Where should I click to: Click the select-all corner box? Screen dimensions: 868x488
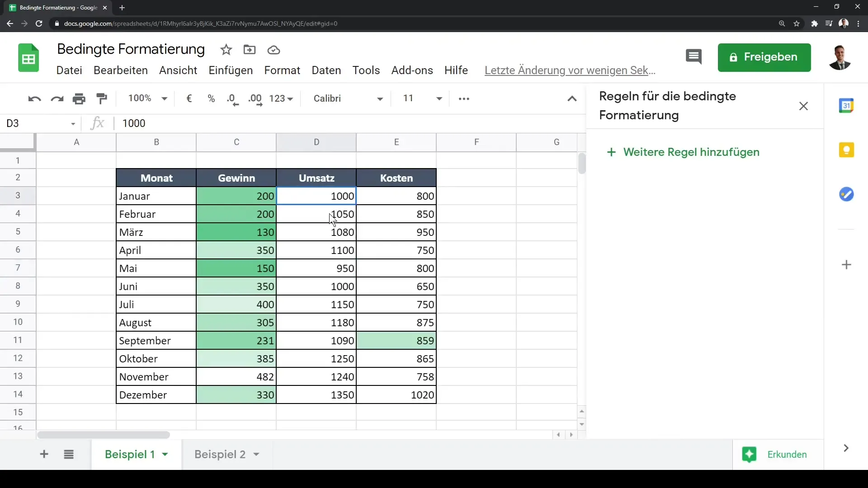coord(18,142)
